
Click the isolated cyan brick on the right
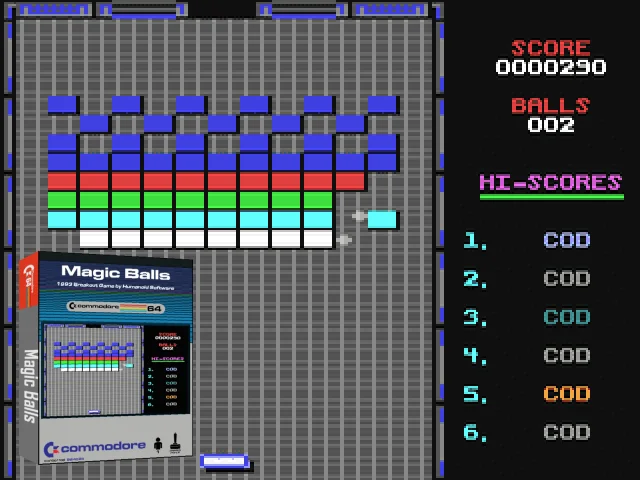pyautogui.click(x=382, y=219)
